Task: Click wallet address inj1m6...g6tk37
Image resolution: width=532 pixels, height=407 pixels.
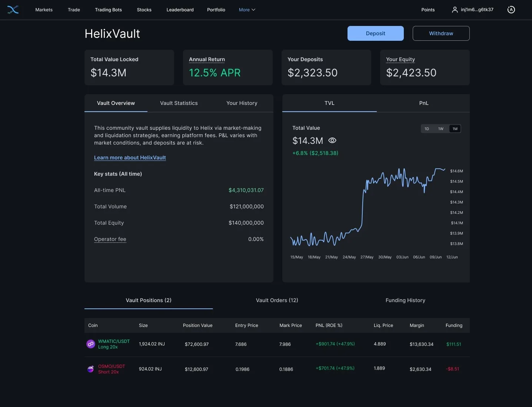Action: 477,10
